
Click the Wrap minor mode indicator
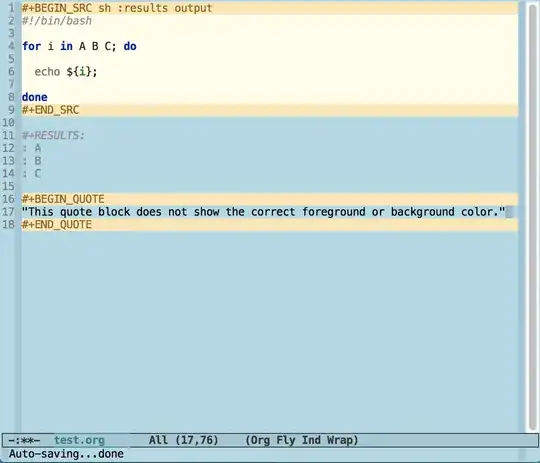[342, 440]
